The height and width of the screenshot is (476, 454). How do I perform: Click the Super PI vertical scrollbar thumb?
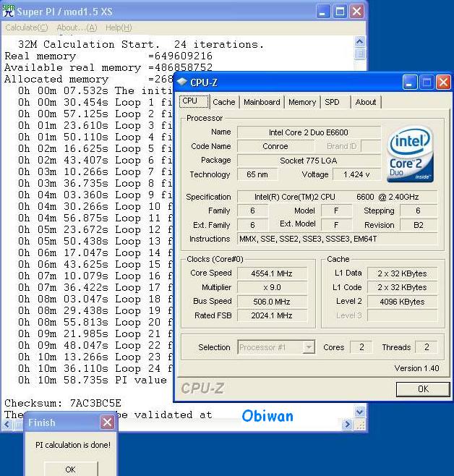[x=360, y=54]
